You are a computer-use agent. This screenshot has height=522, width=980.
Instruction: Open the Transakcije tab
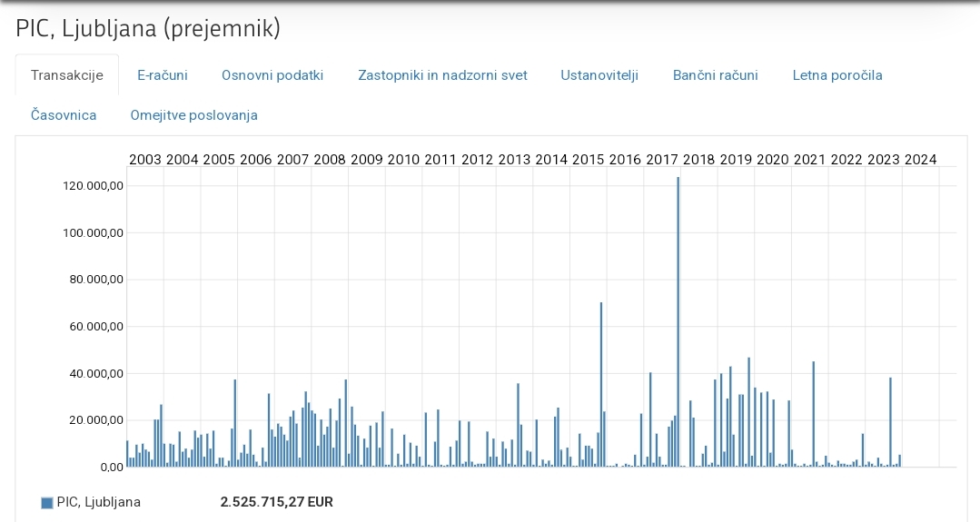(x=67, y=75)
